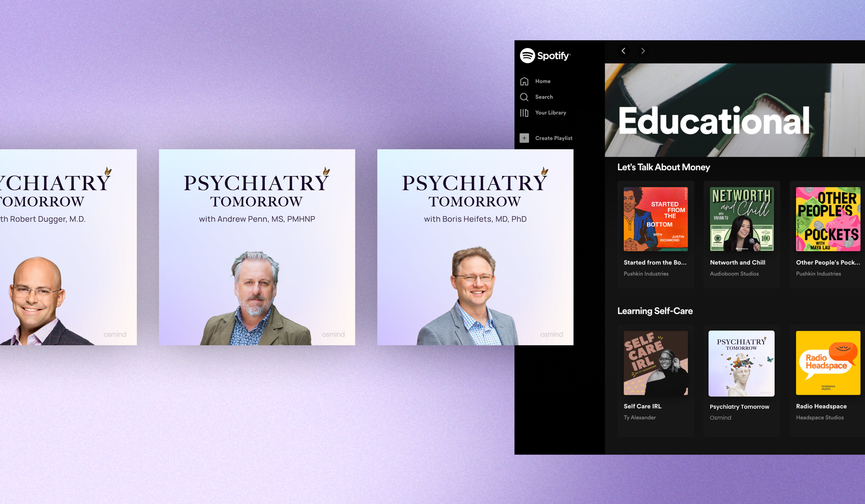
Task: Click 'Pushkin Industries' under Other People's Pockets
Action: 818,274
